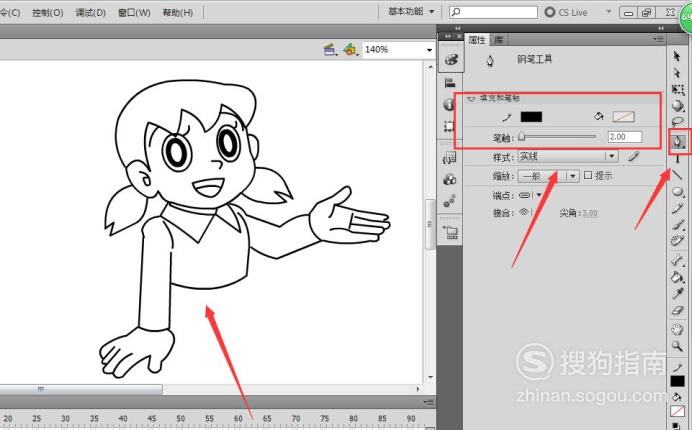692x430 pixels.
Task: Open the Project panel icon
Action: coord(451,232)
